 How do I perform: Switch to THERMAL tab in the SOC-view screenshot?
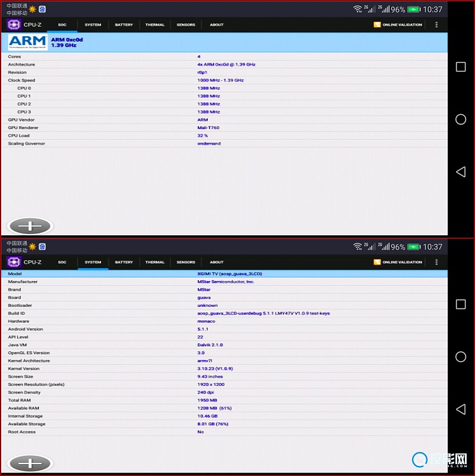click(155, 24)
